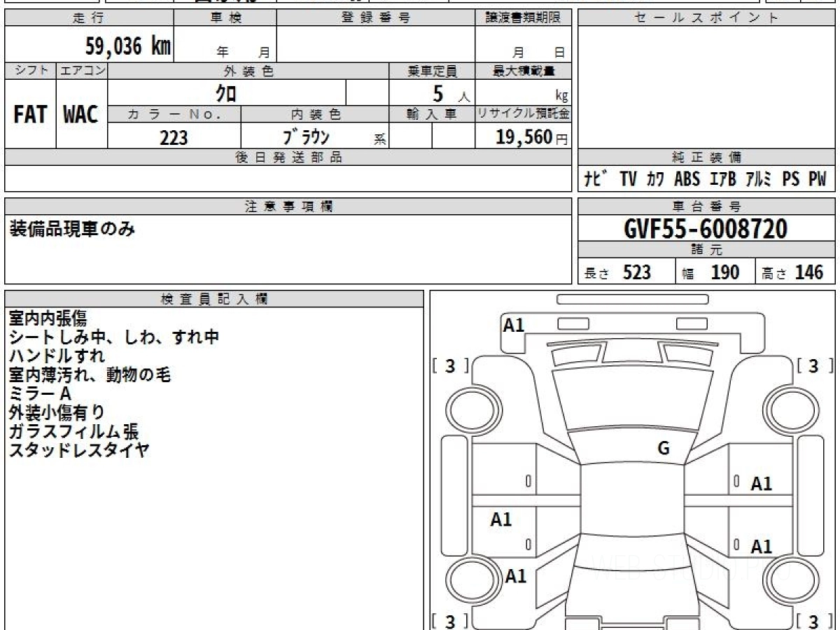Click the A1 mark on the front bumper
The image size is (840, 630).
coord(514,325)
